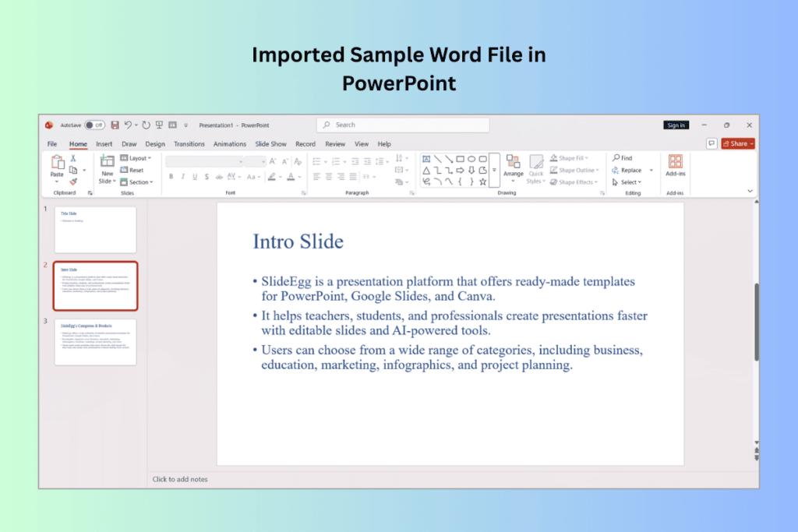Click the Save disk icon
The height and width of the screenshot is (532, 798).
coord(115,125)
